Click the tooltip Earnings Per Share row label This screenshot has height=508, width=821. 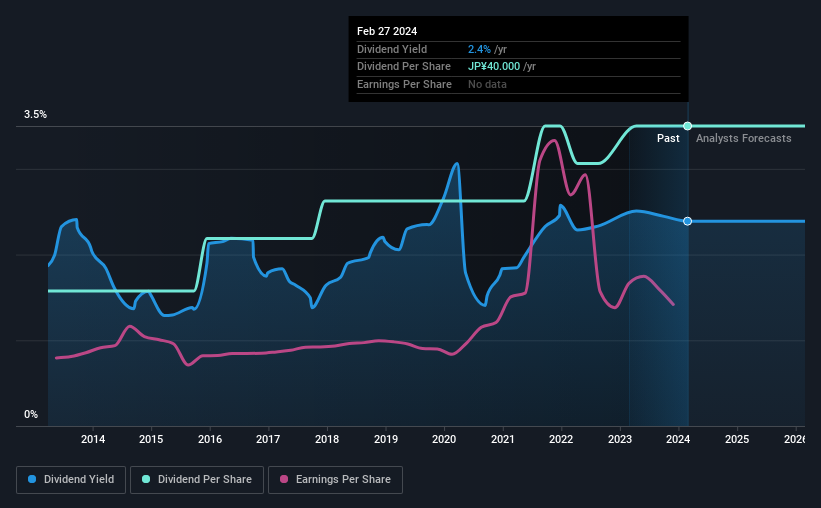point(404,84)
